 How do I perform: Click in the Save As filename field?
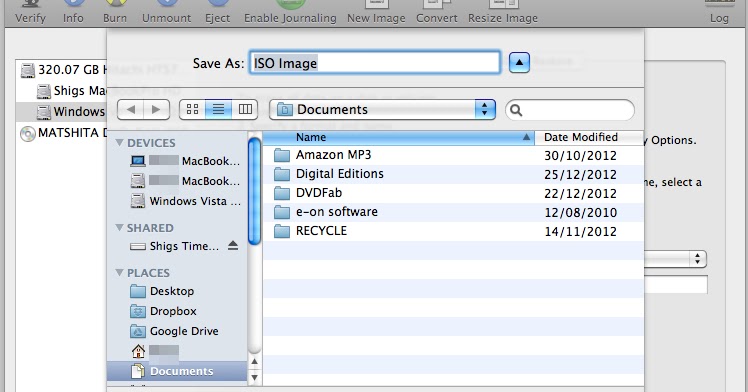point(375,62)
